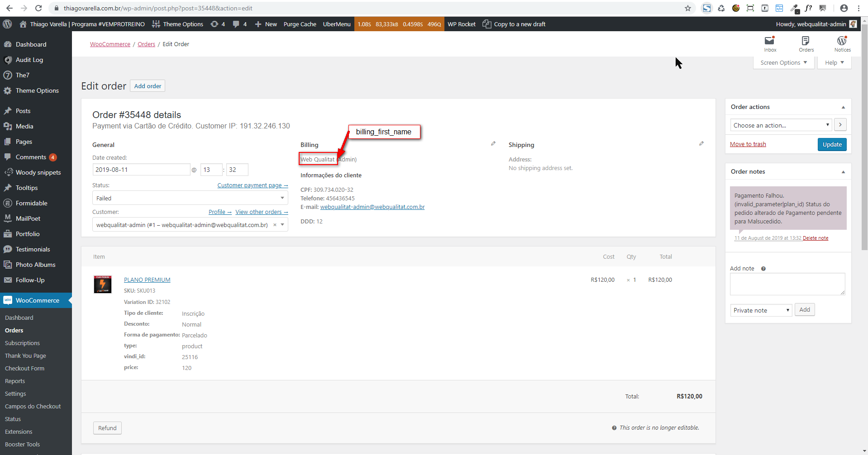Open WP Rocket admin bar menu
This screenshot has width=868, height=455.
click(462, 24)
